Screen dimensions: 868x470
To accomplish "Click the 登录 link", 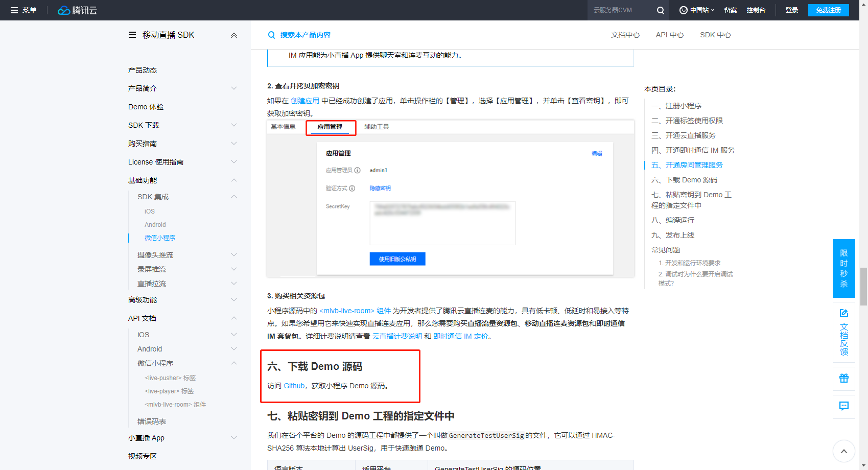I will coord(792,10).
